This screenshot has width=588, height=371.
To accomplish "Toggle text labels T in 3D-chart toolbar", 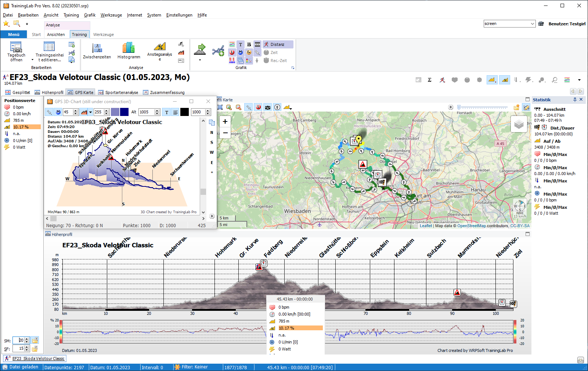I will tap(167, 112).
